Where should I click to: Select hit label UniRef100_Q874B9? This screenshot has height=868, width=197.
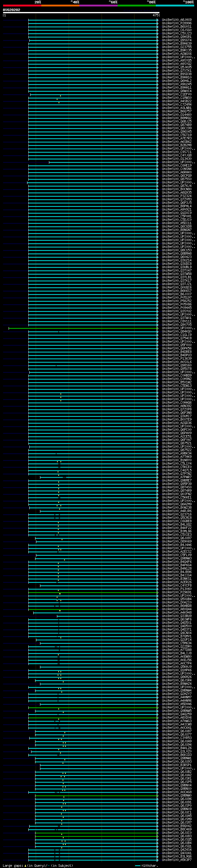(177, 125)
